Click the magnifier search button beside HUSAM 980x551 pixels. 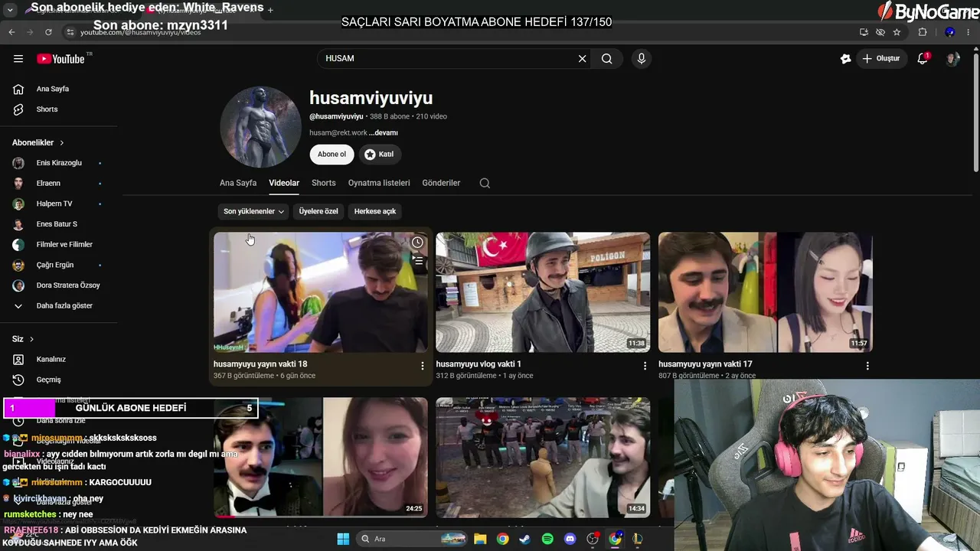[607, 58]
